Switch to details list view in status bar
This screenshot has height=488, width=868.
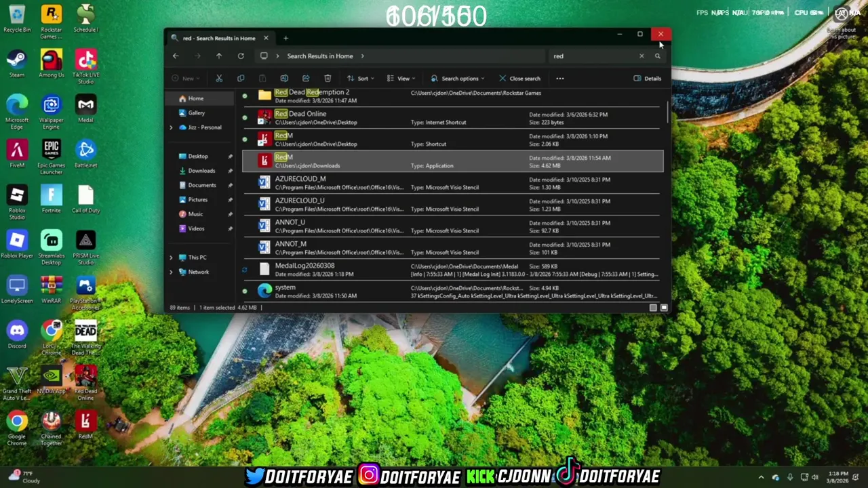653,308
